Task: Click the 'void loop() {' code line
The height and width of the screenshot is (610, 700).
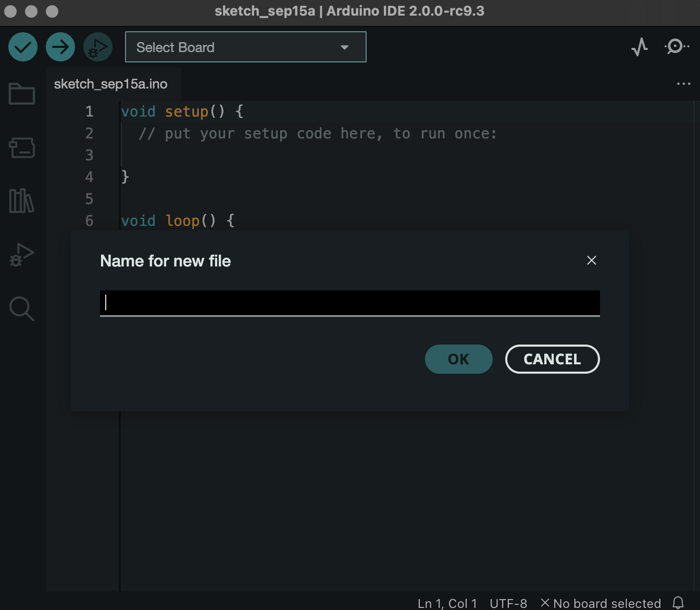Action: [178, 221]
